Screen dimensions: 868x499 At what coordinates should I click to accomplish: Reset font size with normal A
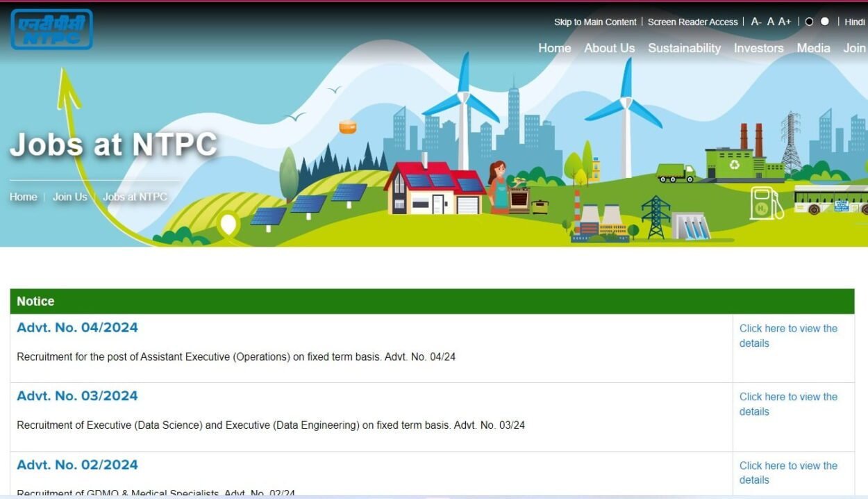[770, 22]
